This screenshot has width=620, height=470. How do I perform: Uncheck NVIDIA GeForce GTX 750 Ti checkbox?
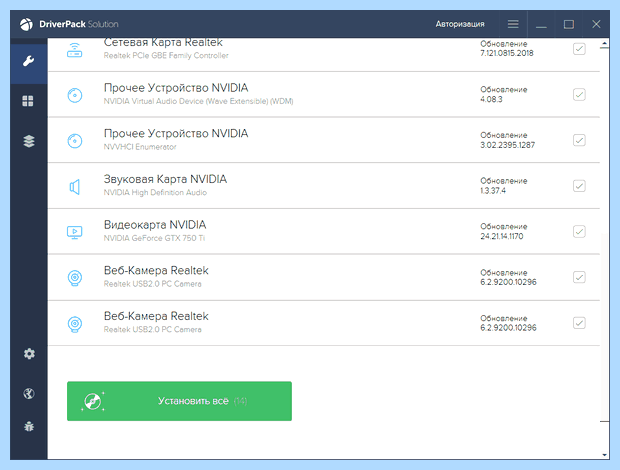pyautogui.click(x=579, y=231)
